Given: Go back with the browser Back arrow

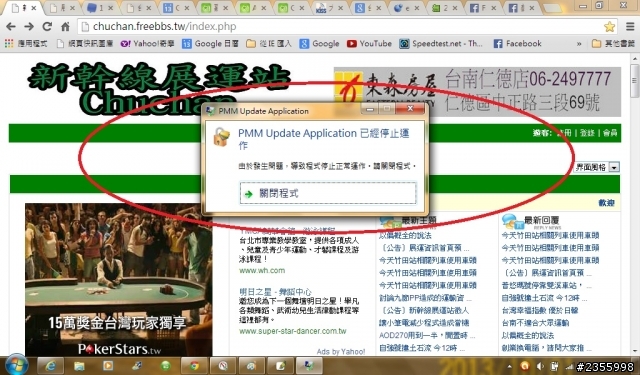Looking at the screenshot, I should click(x=11, y=27).
